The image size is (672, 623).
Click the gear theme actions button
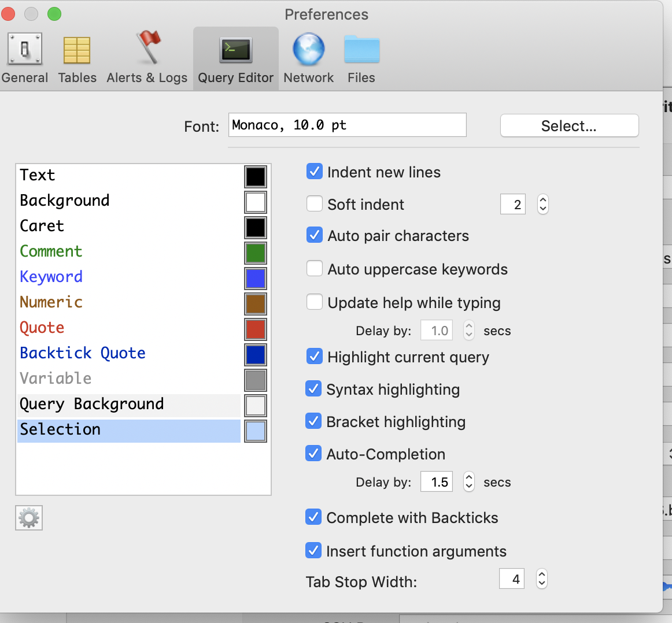click(x=29, y=518)
